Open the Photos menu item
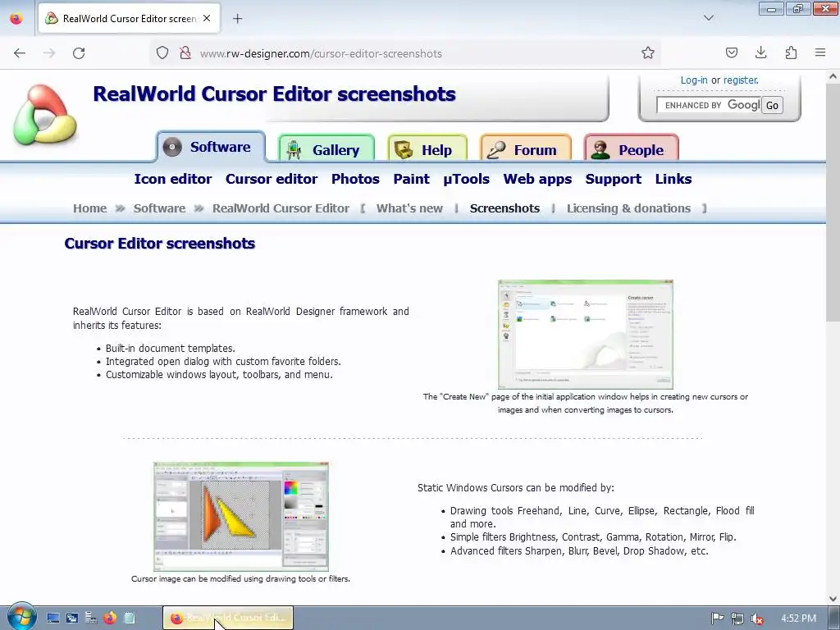The width and height of the screenshot is (840, 630). 355,179
